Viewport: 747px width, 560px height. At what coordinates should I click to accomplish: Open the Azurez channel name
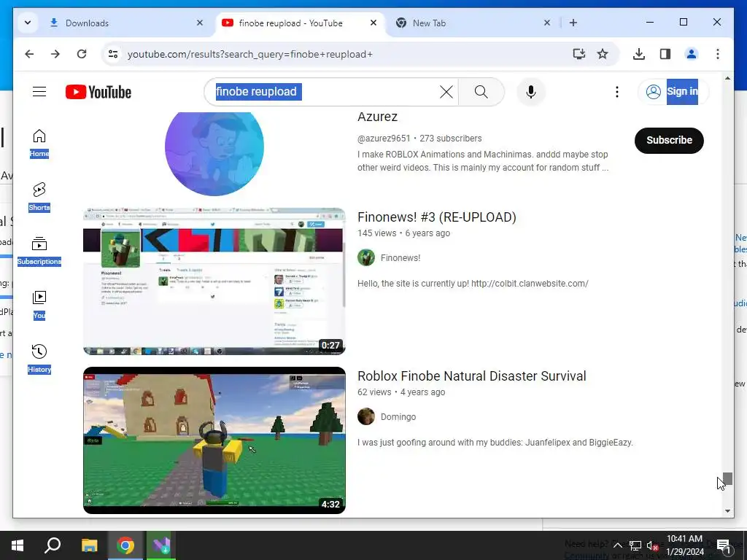tap(377, 117)
